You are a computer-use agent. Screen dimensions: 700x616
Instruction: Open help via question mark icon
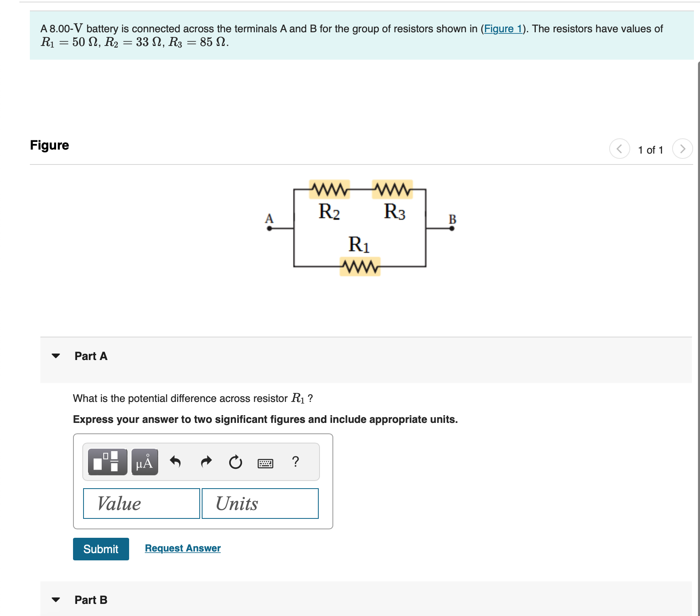(295, 462)
